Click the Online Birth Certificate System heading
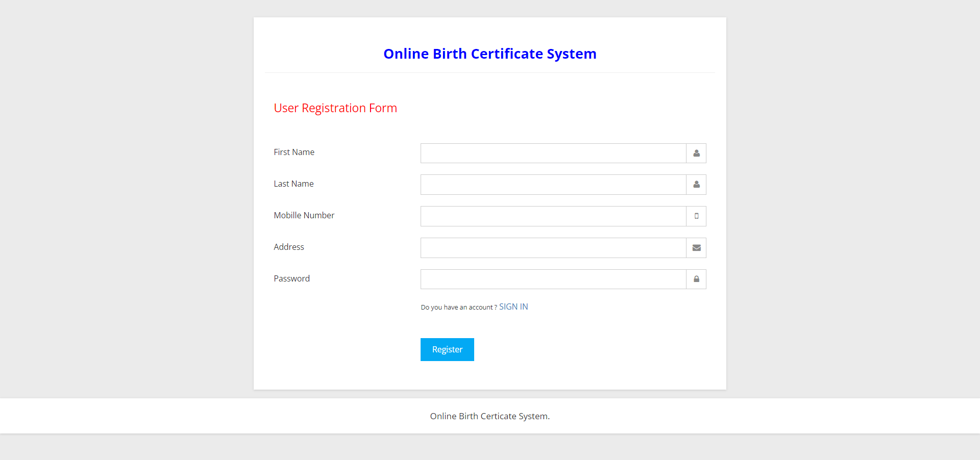This screenshot has height=460, width=980. coord(489,54)
